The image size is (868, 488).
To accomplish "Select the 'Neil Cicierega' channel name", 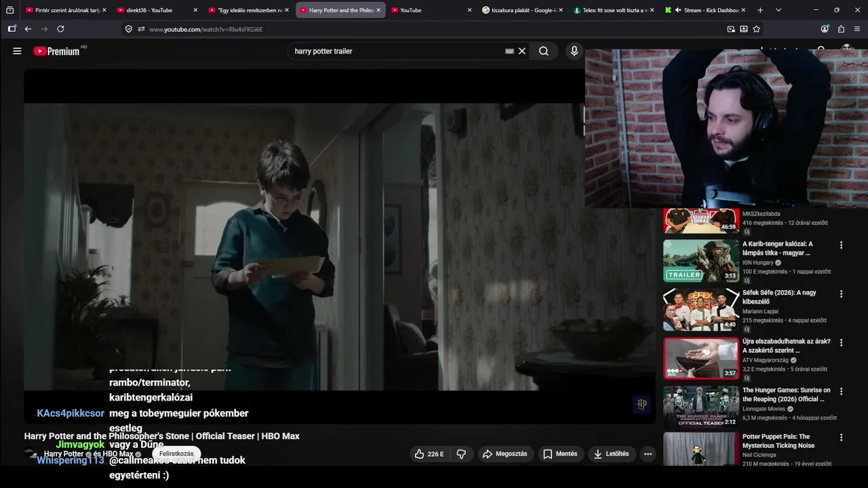I will click(761, 455).
